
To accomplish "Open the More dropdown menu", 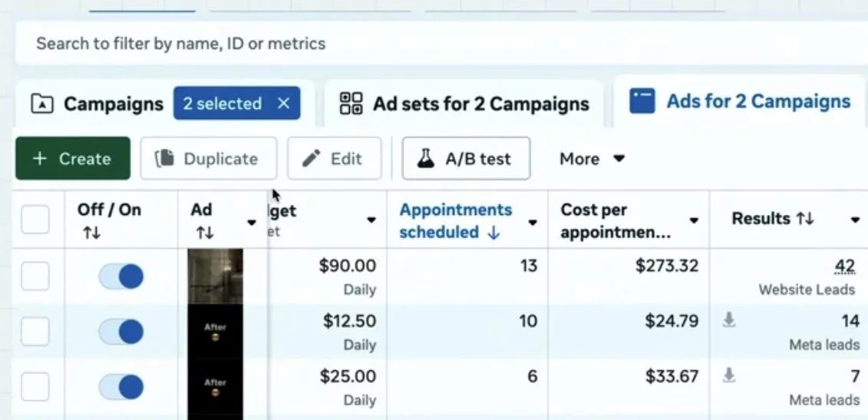I will (592, 159).
